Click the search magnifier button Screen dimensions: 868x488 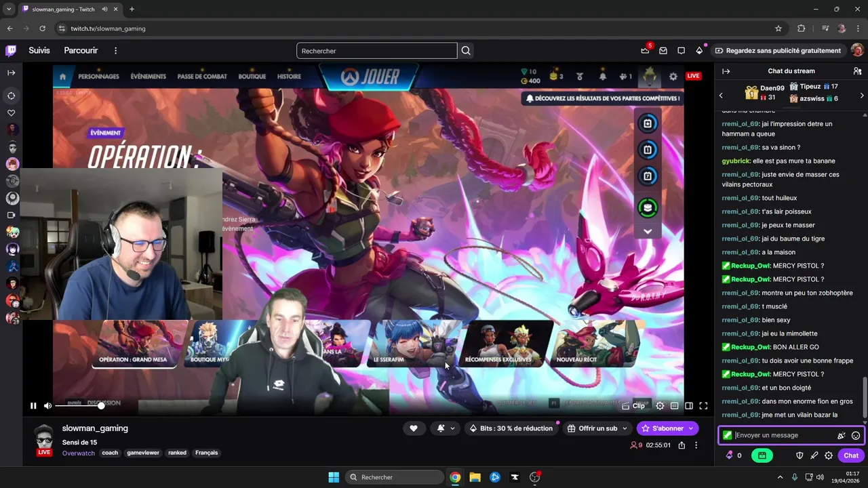pyautogui.click(x=466, y=51)
